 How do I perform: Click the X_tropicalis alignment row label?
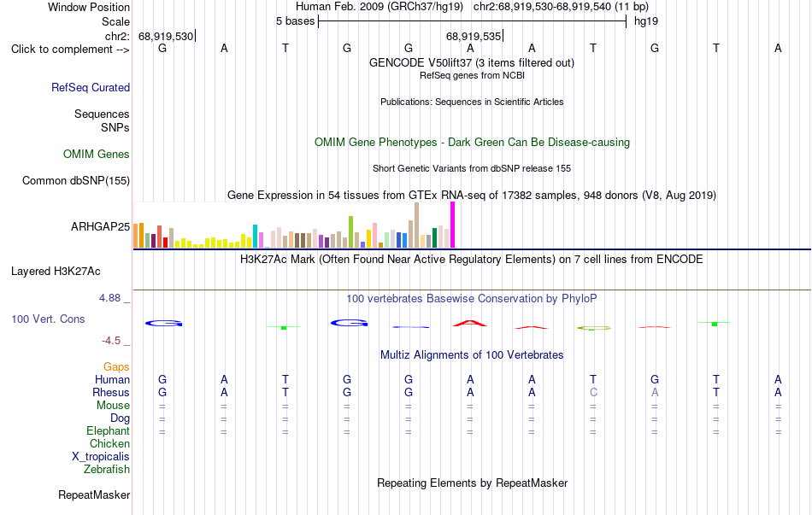click(101, 457)
